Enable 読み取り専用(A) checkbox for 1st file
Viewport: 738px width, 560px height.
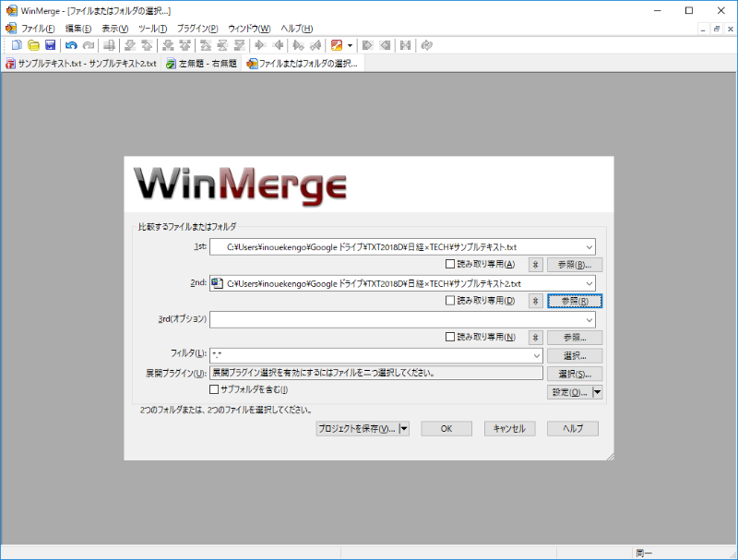pyautogui.click(x=450, y=265)
